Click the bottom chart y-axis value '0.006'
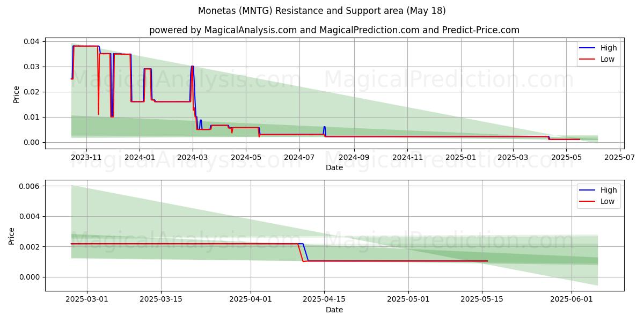The image size is (644, 322). pos(30,186)
